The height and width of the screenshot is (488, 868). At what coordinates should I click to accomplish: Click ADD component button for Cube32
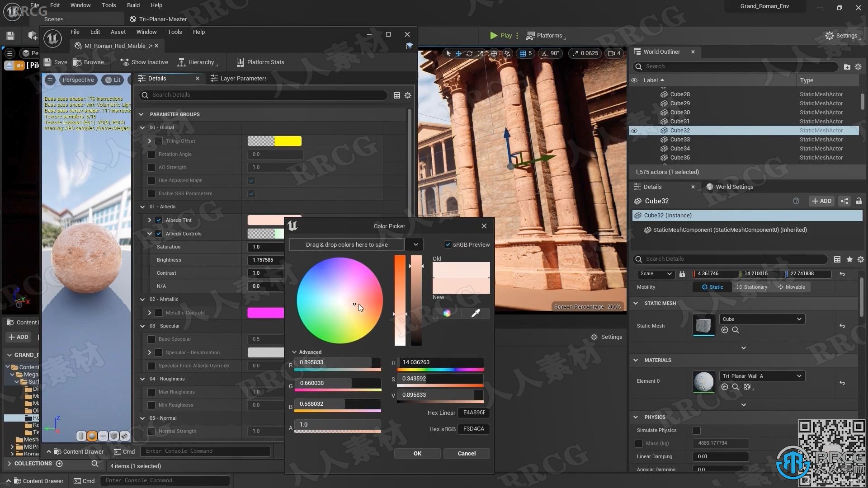(x=821, y=201)
